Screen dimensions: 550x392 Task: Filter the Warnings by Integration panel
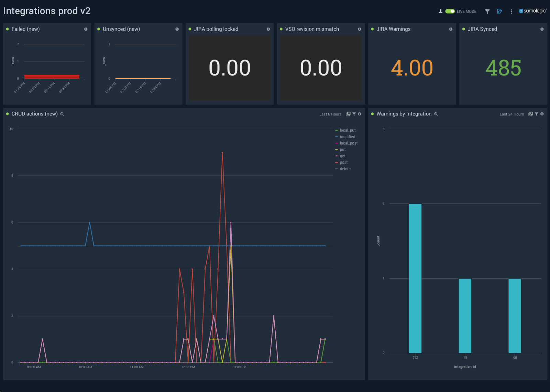(x=537, y=114)
